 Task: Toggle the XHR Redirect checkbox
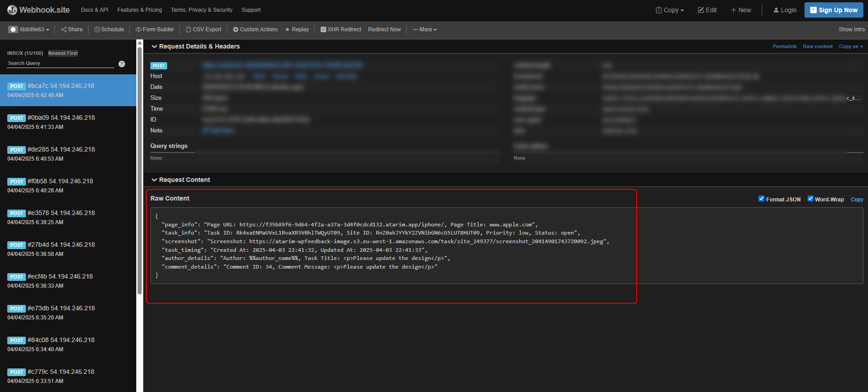click(x=323, y=29)
